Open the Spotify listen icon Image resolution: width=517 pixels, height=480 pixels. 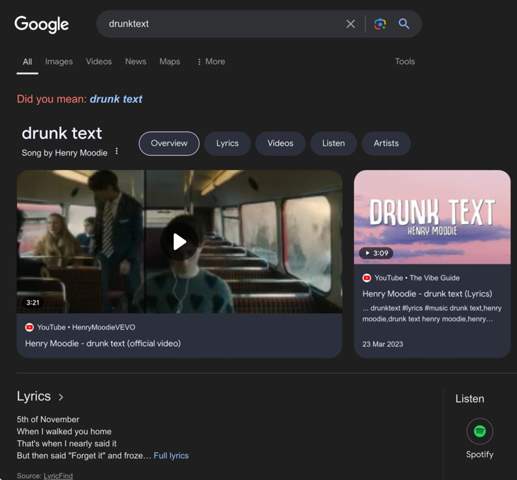(480, 431)
